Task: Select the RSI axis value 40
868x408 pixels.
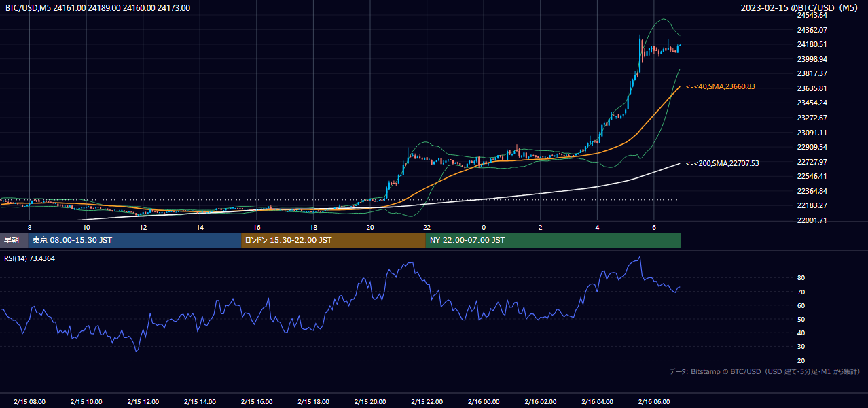Action: 801,333
